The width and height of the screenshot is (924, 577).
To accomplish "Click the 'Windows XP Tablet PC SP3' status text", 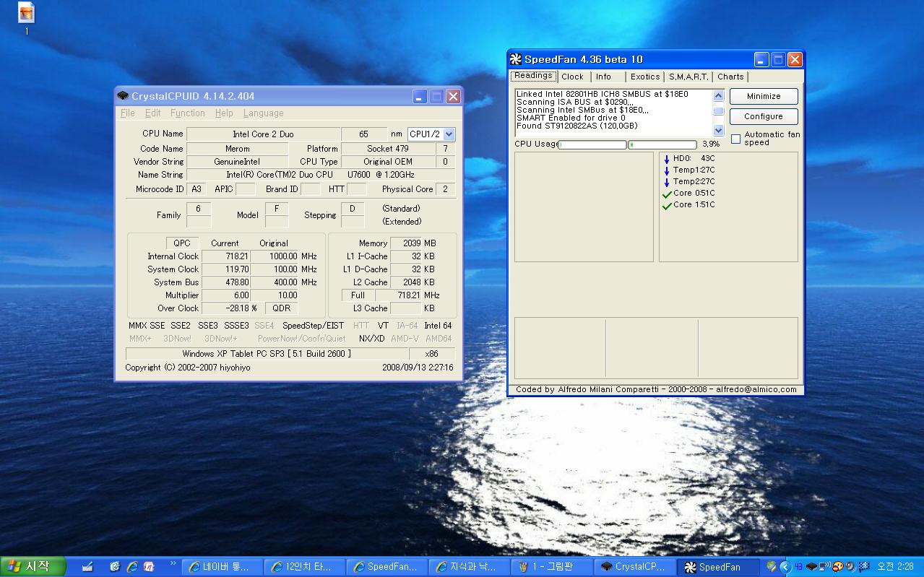I will click(x=267, y=354).
